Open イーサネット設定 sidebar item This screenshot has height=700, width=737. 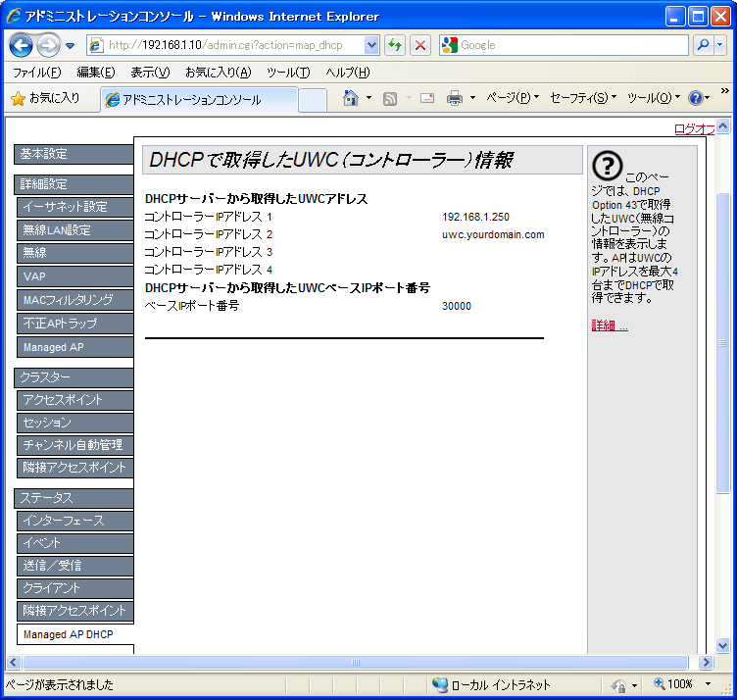click(x=75, y=207)
